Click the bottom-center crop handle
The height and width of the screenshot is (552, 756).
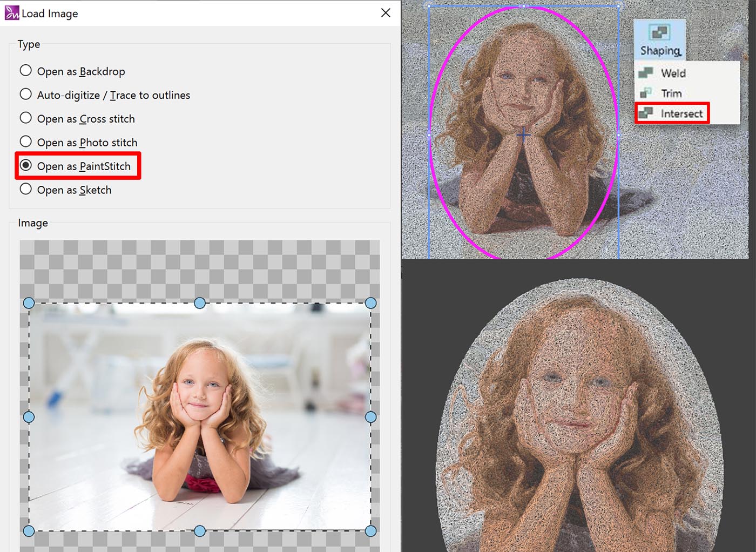pos(200,531)
